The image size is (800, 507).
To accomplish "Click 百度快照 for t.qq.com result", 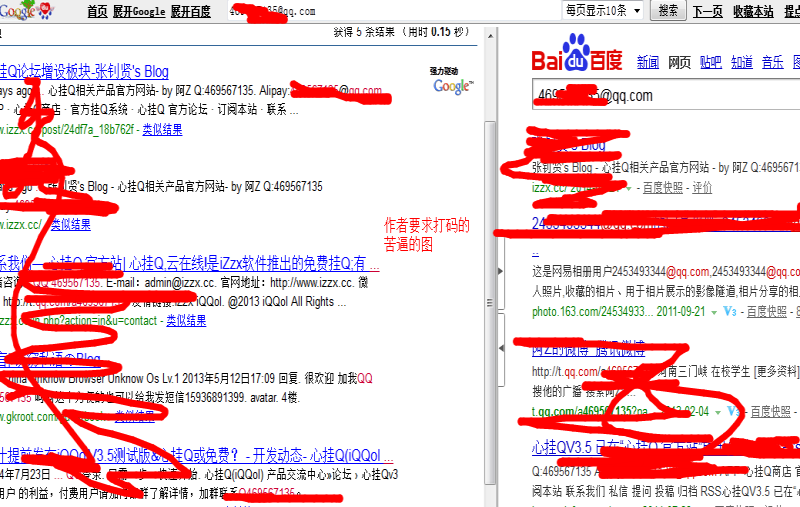I will click(770, 411).
